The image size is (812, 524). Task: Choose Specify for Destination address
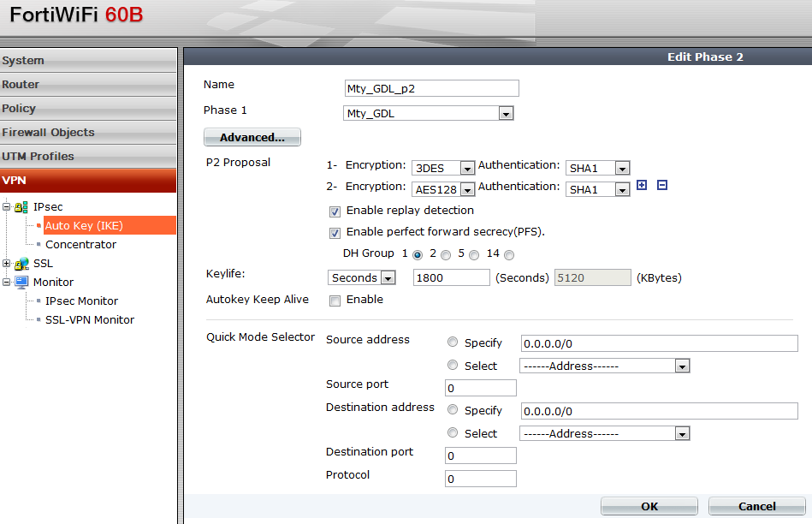[453, 409]
